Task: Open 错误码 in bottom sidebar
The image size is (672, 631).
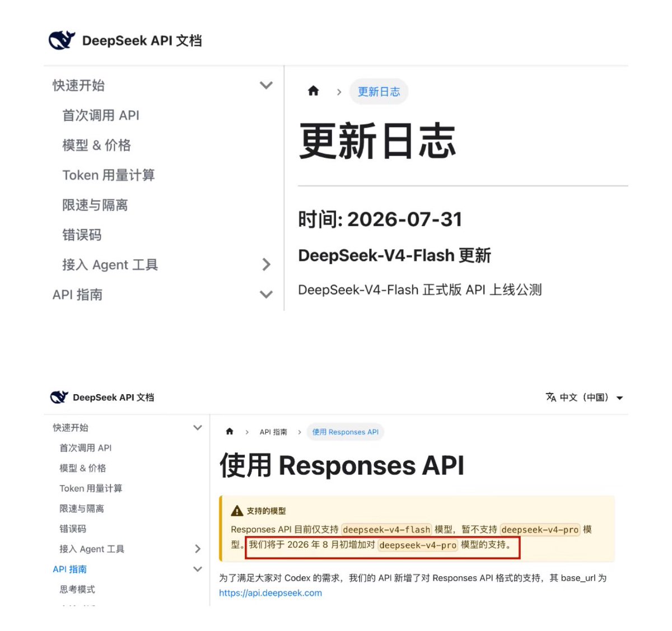Action: click(73, 529)
